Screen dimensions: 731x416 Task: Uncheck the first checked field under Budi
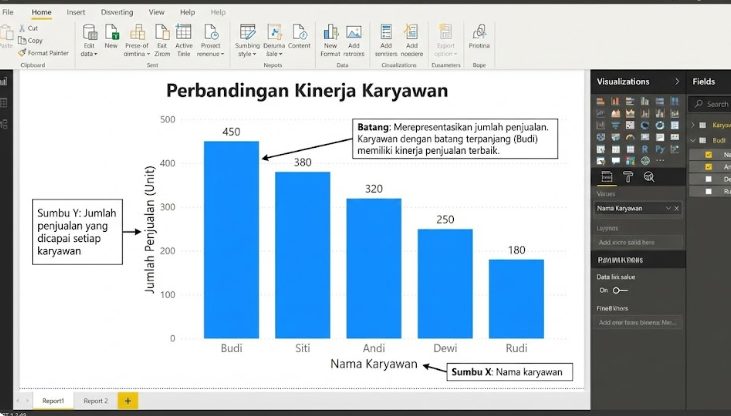[x=708, y=155]
